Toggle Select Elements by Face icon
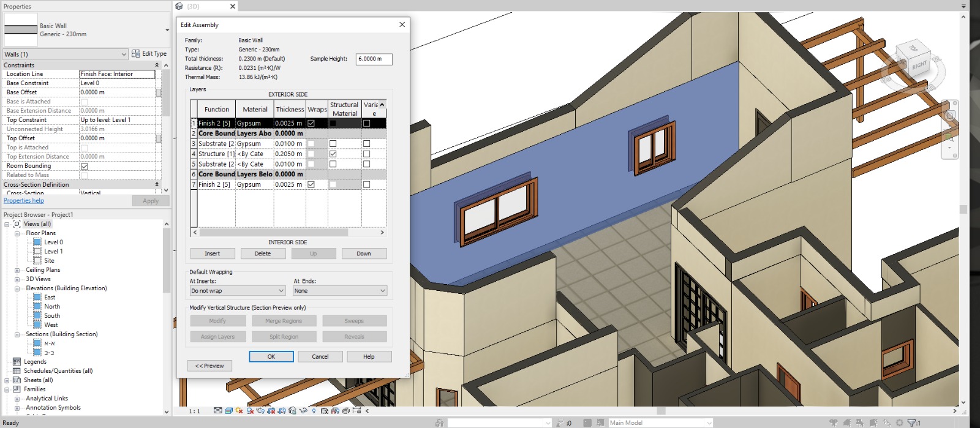 [873, 422]
